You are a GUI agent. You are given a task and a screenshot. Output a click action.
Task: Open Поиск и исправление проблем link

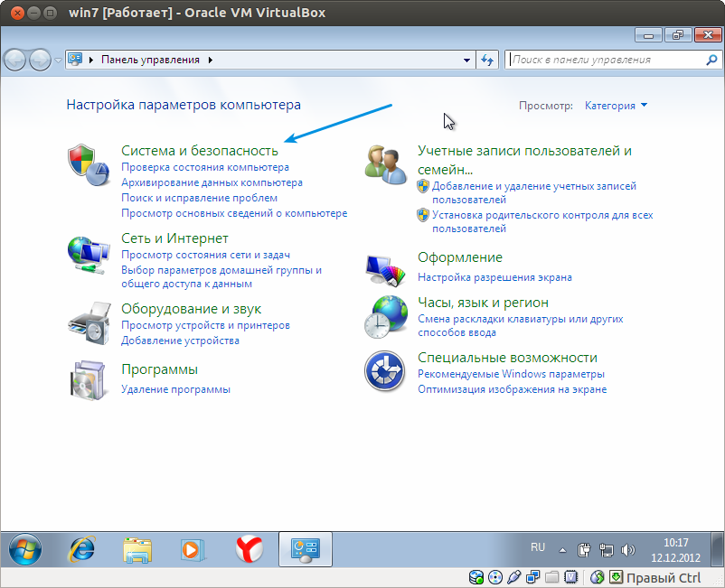click(199, 198)
